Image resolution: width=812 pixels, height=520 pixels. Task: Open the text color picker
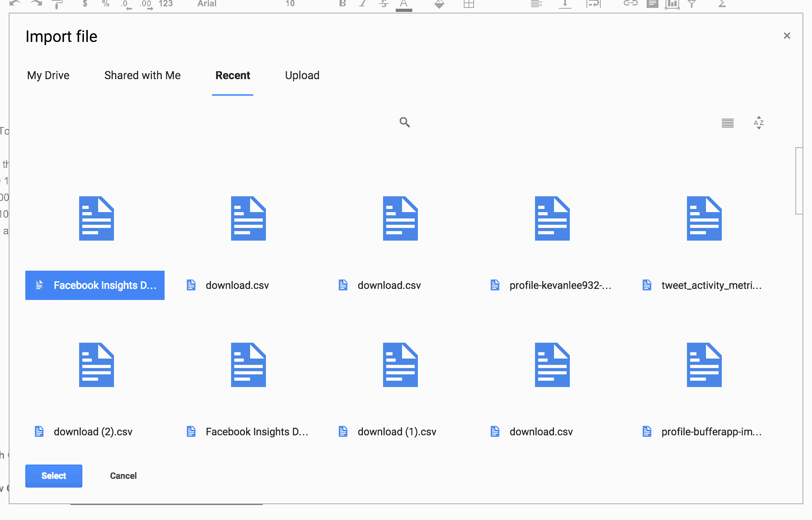pos(404,4)
